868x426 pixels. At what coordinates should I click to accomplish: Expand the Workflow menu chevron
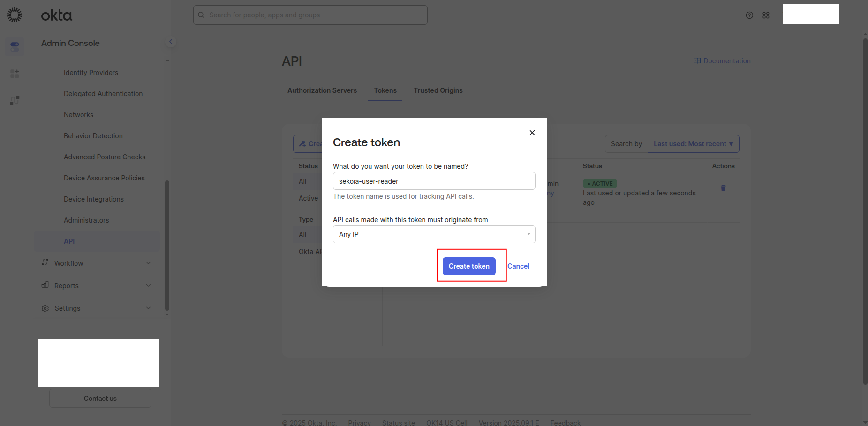coord(148,263)
